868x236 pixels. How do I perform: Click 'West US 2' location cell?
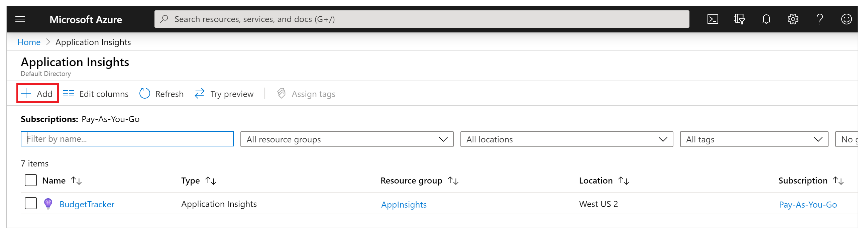[599, 204]
